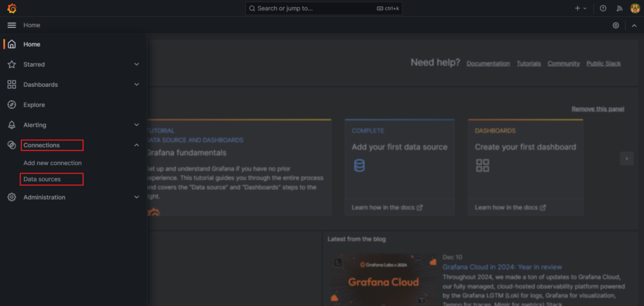Click the Administration gear icon in sidebar

[x=12, y=197]
